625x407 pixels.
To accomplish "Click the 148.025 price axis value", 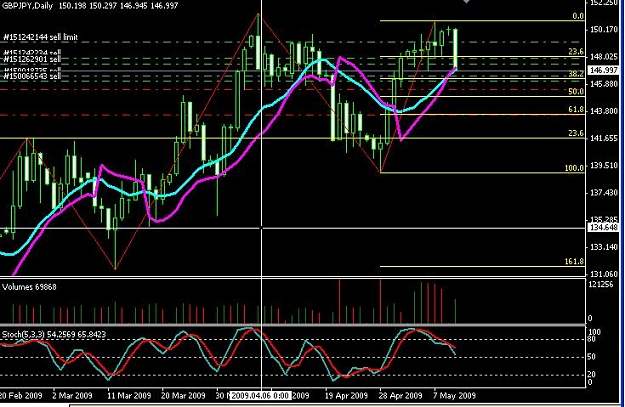I will click(603, 57).
